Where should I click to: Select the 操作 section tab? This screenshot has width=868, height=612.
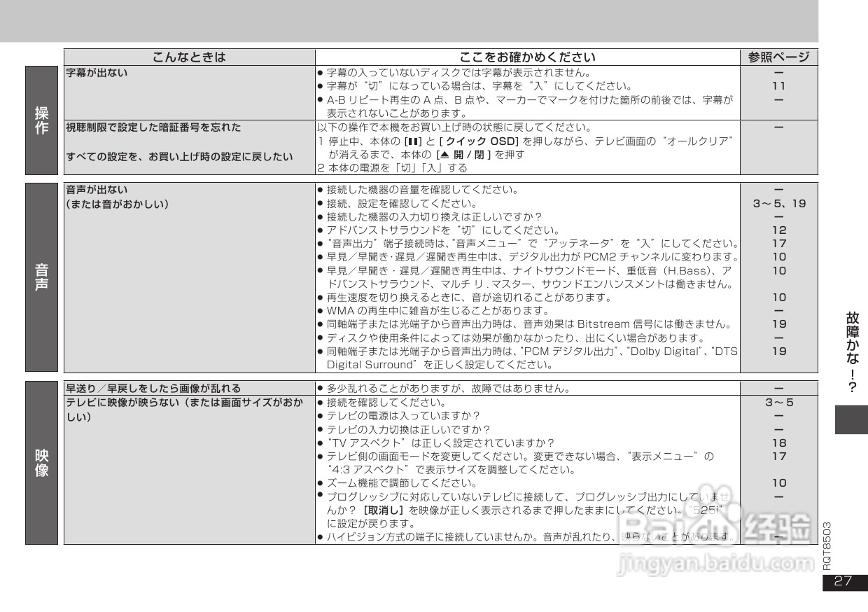pos(41,120)
